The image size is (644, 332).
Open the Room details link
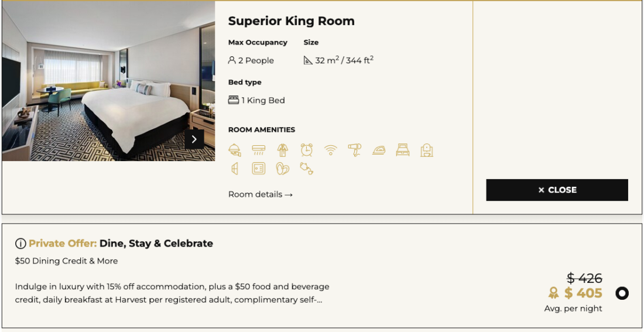click(x=260, y=194)
